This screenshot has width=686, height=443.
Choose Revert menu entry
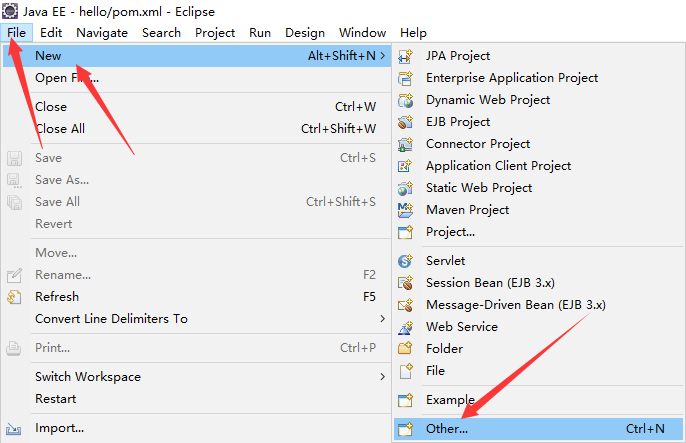pos(197,224)
